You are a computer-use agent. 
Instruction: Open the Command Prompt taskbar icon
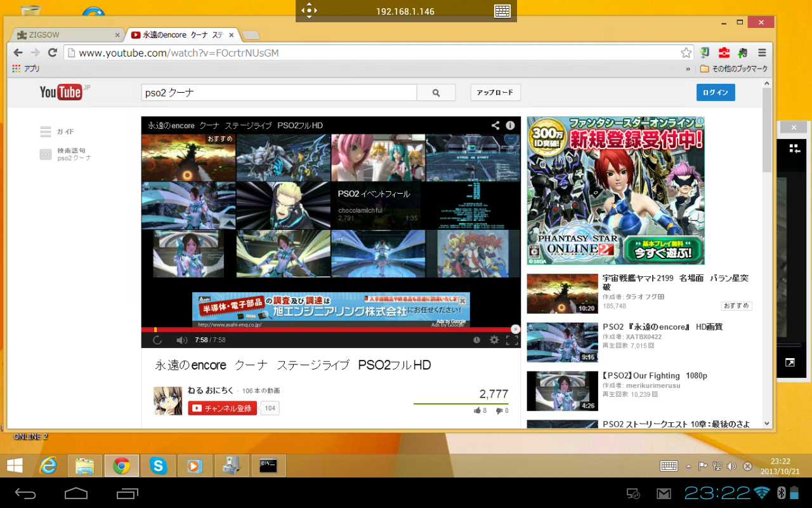(x=269, y=466)
